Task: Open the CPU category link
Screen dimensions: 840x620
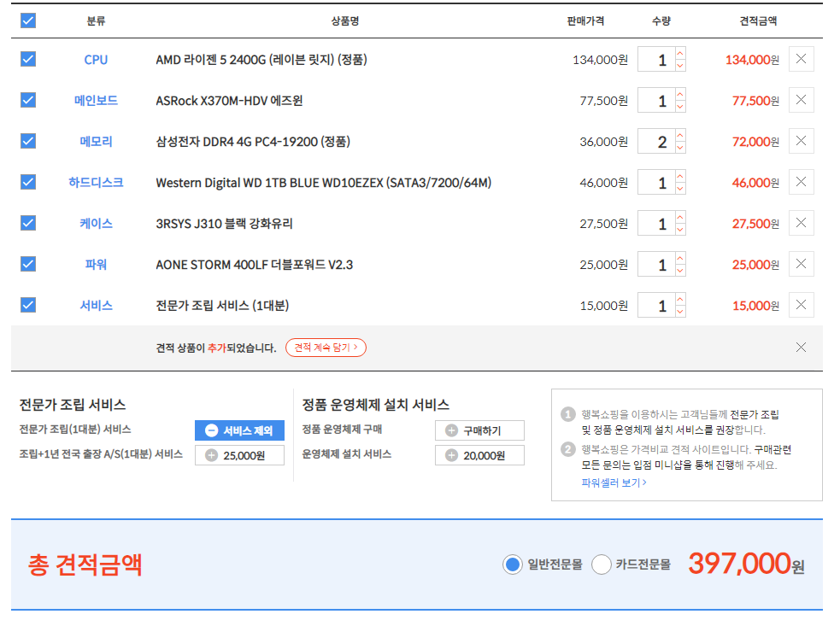Action: pyautogui.click(x=96, y=60)
